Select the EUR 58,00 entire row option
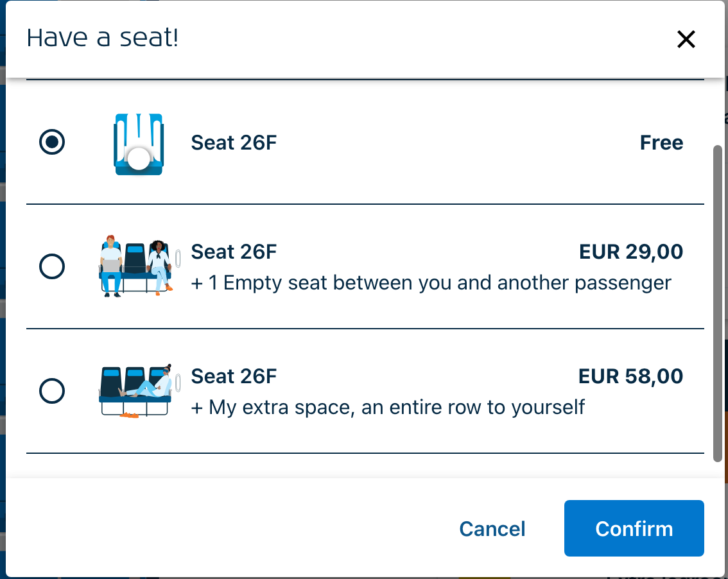This screenshot has width=728, height=579. [x=52, y=390]
